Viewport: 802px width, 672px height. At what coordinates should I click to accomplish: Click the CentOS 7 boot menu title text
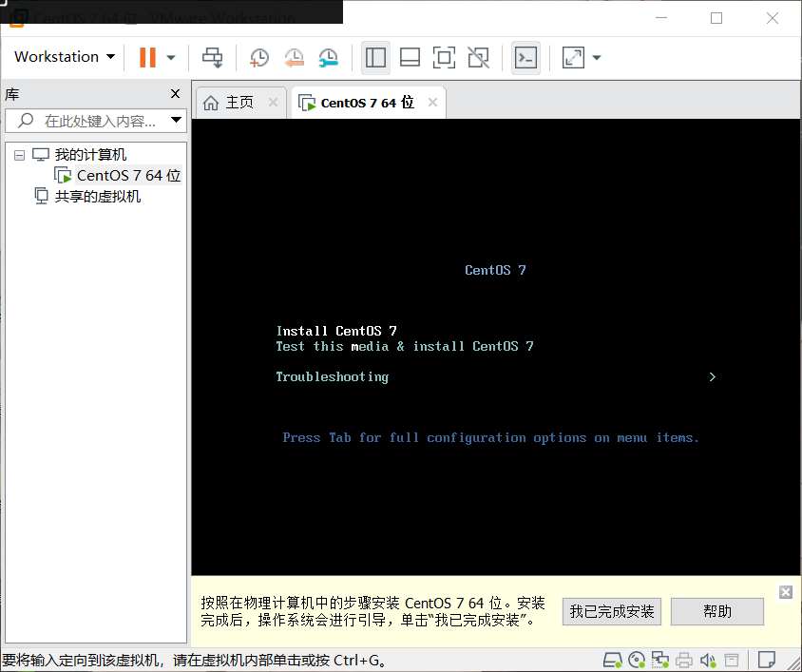tap(495, 270)
